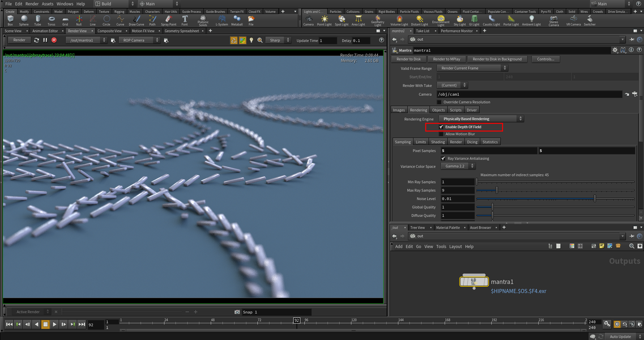Click the GI Light tool
The image size is (644, 340).
tap(475, 20)
